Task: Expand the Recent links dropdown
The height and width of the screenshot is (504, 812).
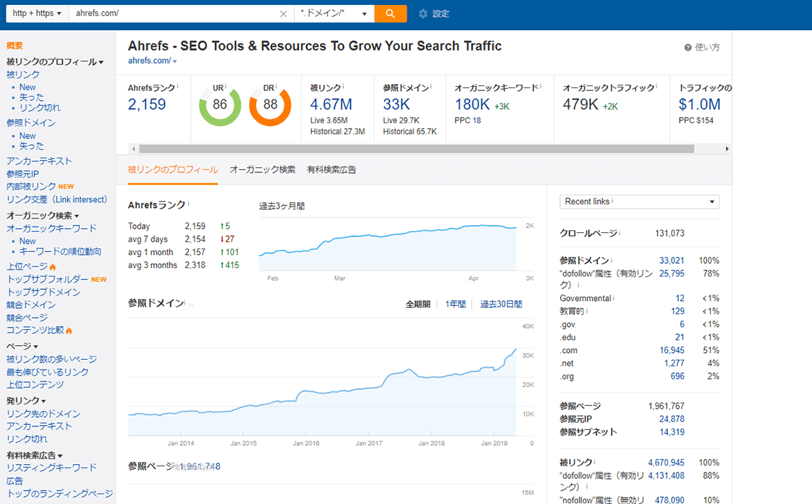Action: (639, 202)
